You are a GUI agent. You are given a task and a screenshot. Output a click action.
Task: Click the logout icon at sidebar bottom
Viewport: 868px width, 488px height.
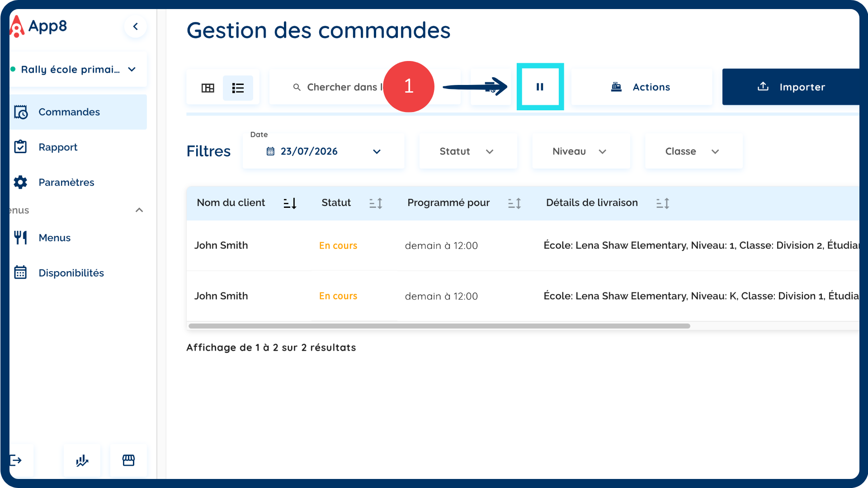click(16, 460)
